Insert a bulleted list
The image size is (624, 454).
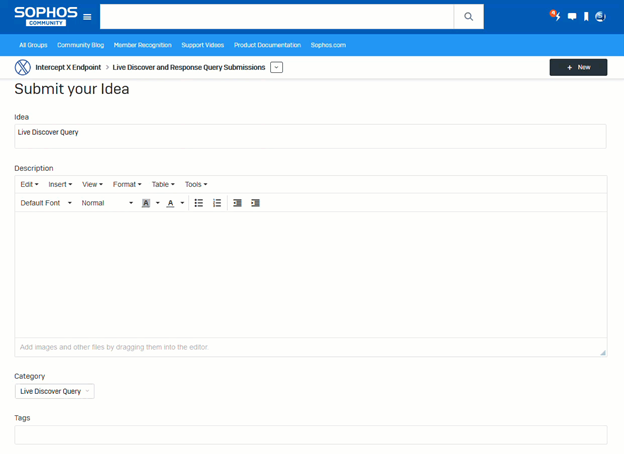(199, 203)
